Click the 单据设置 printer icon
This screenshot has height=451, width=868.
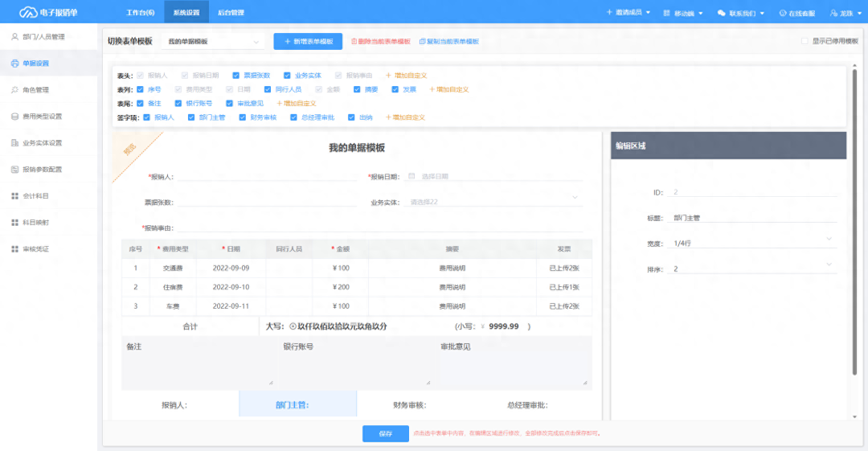15,64
